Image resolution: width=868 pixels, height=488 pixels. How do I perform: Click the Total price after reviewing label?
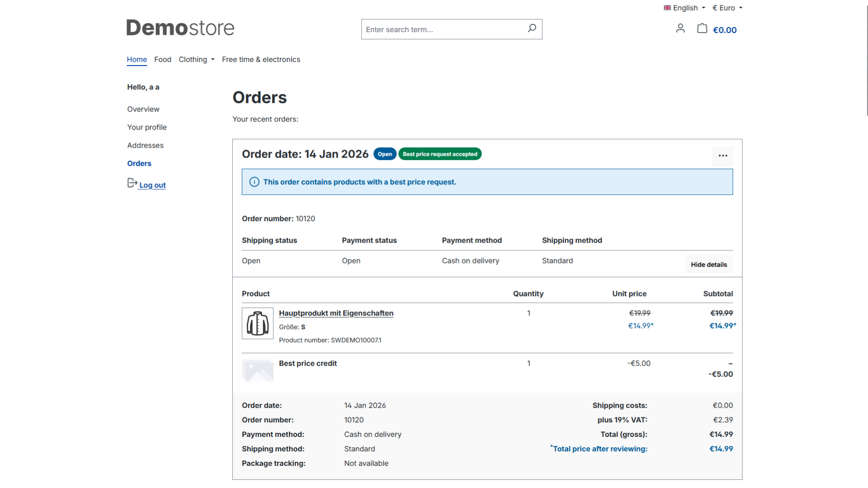point(599,449)
